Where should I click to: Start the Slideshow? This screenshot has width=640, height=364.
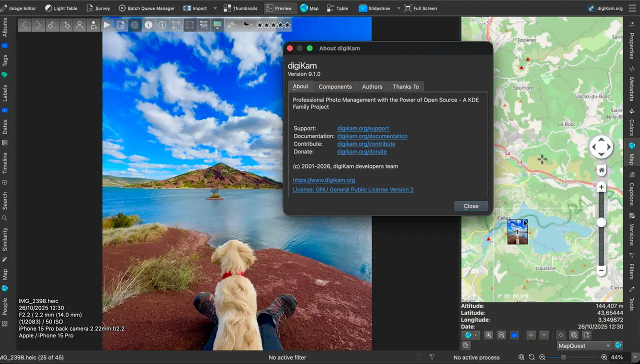click(x=374, y=8)
